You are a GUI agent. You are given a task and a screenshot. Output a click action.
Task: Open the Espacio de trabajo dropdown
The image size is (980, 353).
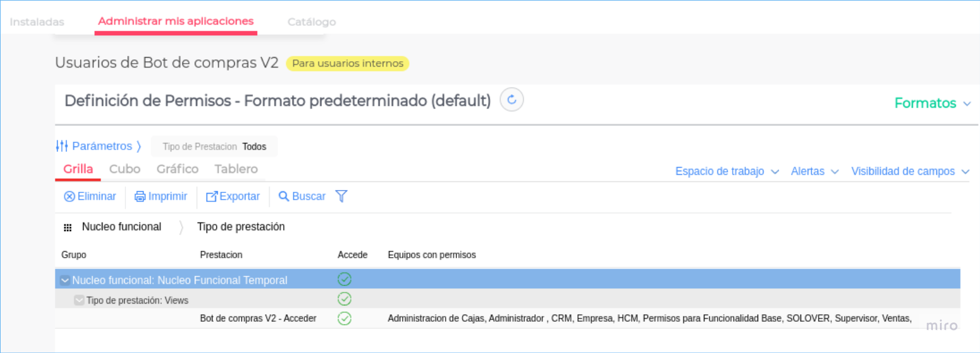coord(726,171)
